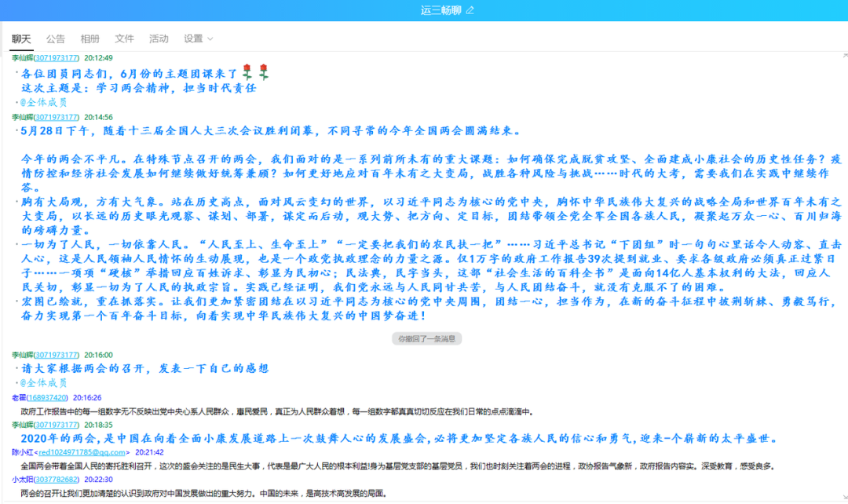Viewport: 848px width, 504px height.
Task: Click 小太阳's QQ number link 3037782682
Action: [57, 480]
